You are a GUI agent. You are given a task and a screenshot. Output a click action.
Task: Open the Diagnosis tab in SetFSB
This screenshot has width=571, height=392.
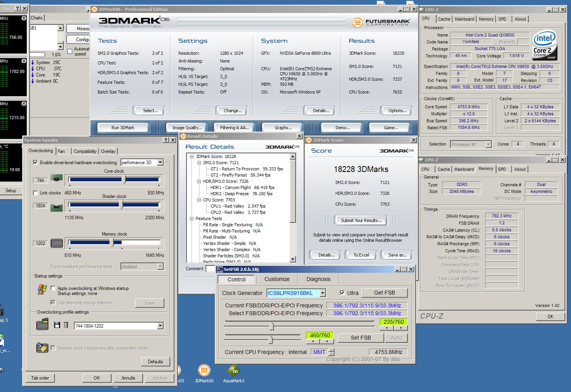tap(318, 279)
